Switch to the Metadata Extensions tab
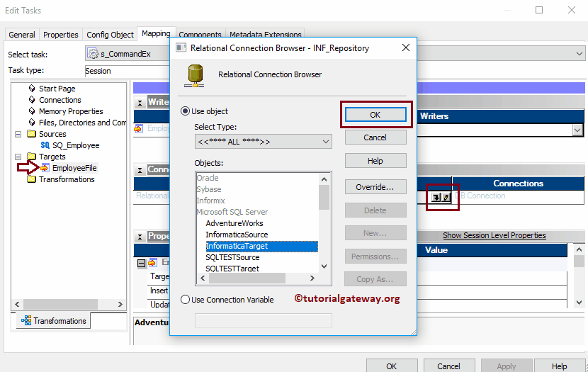The height and width of the screenshot is (372, 588). 265,34
